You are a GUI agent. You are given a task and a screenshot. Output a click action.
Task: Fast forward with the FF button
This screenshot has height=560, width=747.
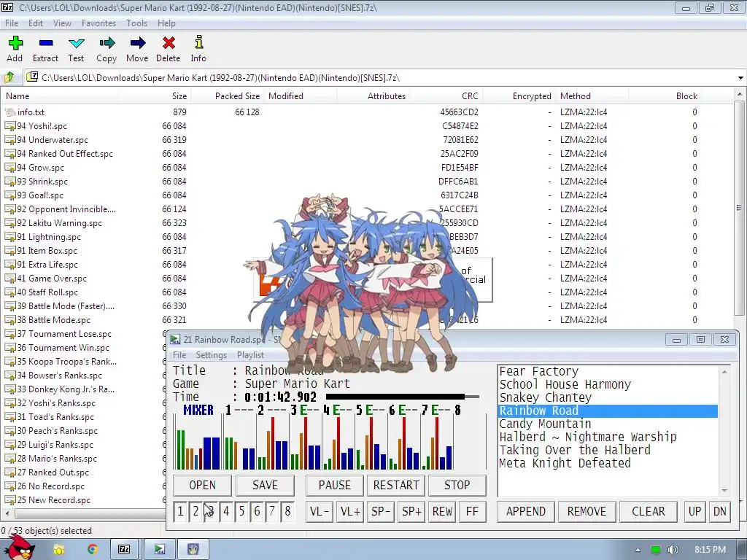472,512
